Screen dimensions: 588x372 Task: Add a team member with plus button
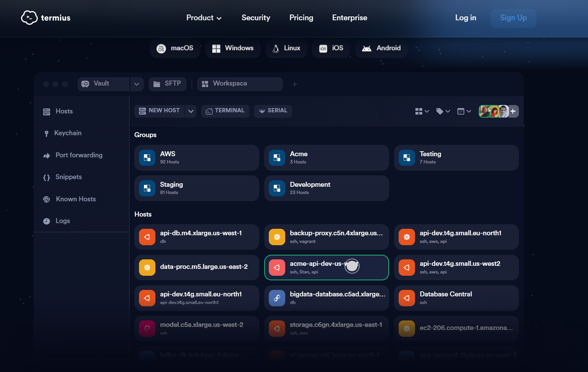[x=513, y=111]
